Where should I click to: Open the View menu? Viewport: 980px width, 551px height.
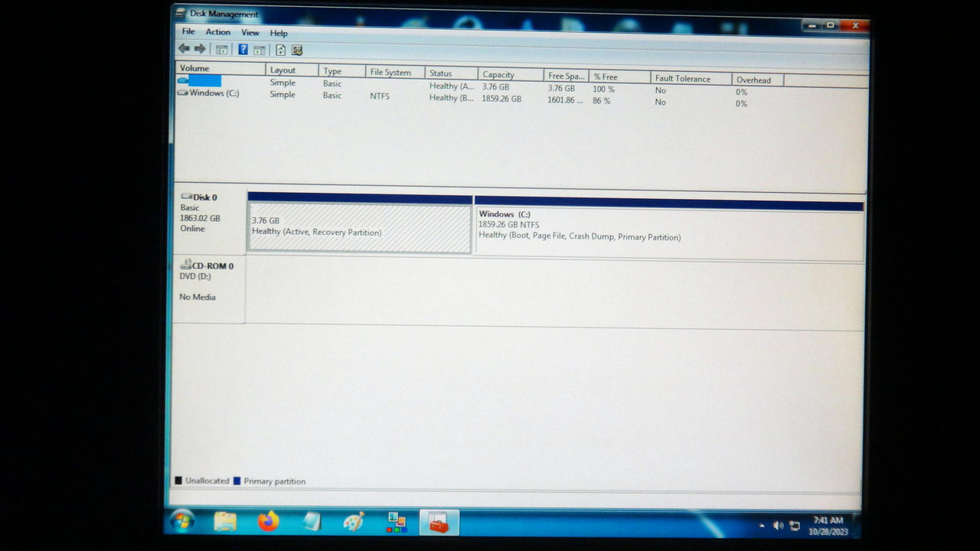[x=250, y=33]
